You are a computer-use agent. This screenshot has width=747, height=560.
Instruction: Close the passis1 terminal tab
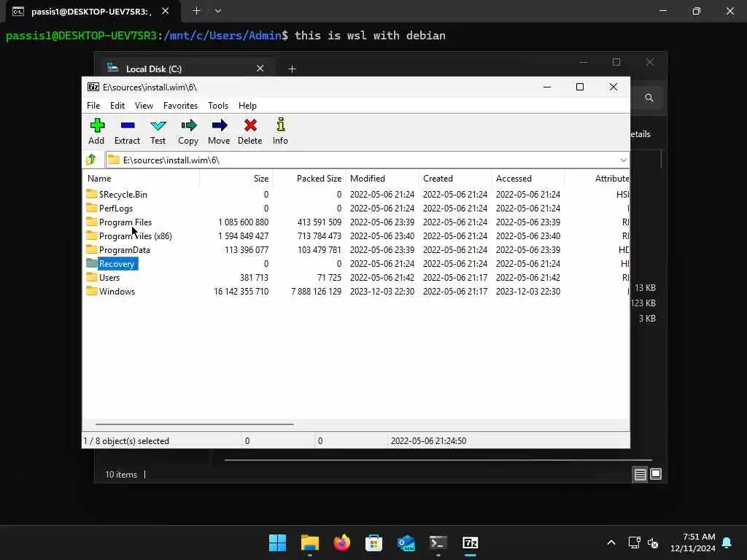click(166, 10)
